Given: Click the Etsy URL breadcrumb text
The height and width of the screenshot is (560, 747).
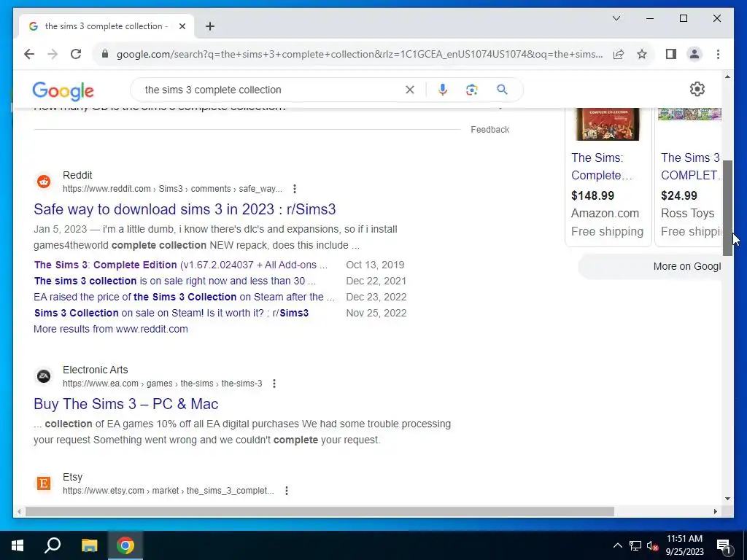Looking at the screenshot, I should 169,491.
